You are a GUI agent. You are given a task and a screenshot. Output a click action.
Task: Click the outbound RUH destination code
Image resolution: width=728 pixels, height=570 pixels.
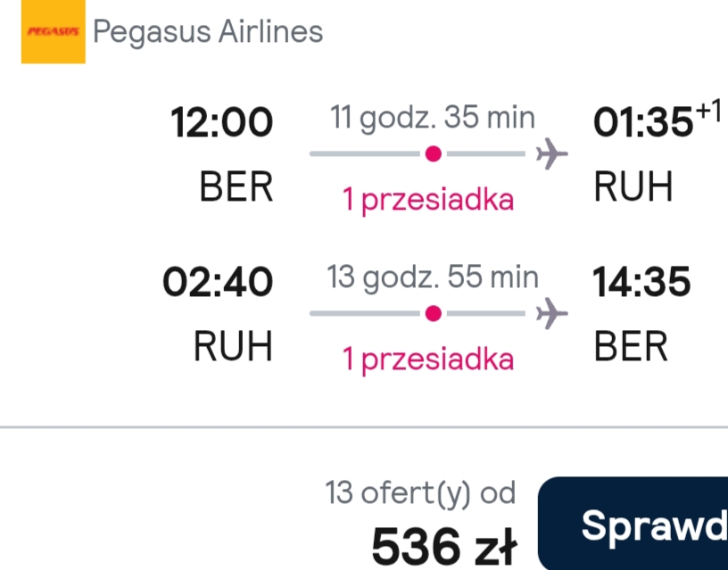click(x=633, y=186)
